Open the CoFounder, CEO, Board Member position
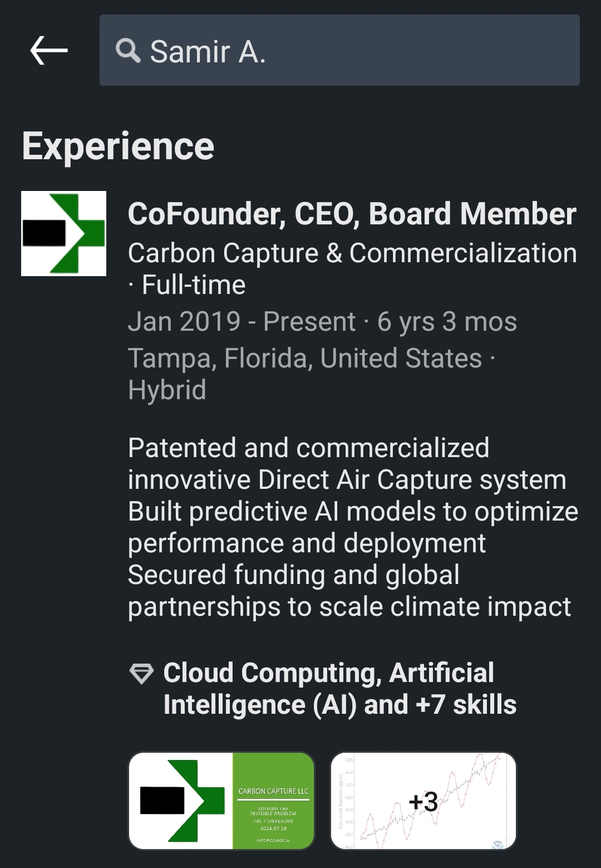601x868 pixels. pos(352,214)
